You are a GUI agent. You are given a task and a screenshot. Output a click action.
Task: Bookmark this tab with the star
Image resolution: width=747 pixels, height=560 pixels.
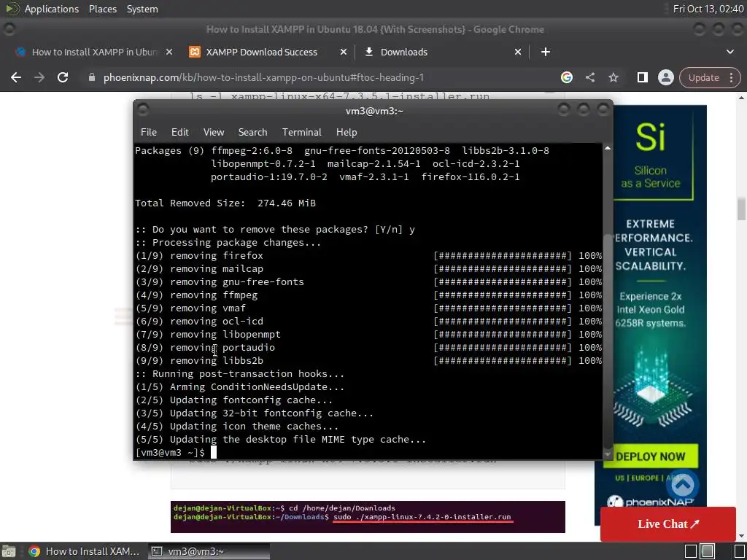[613, 77]
